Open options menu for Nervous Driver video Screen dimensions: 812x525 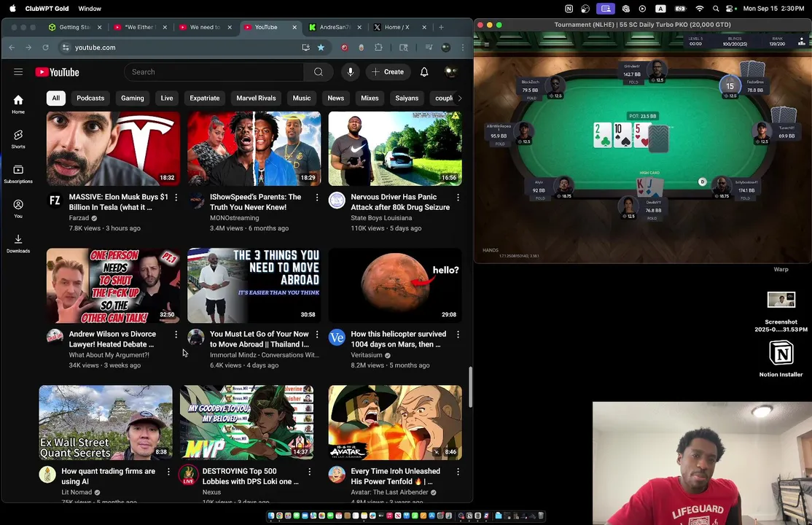click(458, 198)
